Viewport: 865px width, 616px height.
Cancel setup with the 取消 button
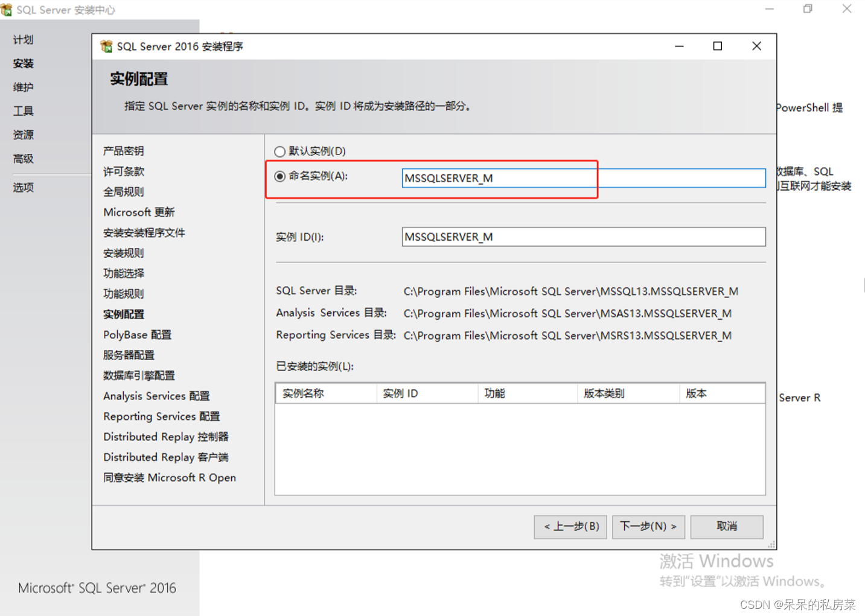(727, 526)
